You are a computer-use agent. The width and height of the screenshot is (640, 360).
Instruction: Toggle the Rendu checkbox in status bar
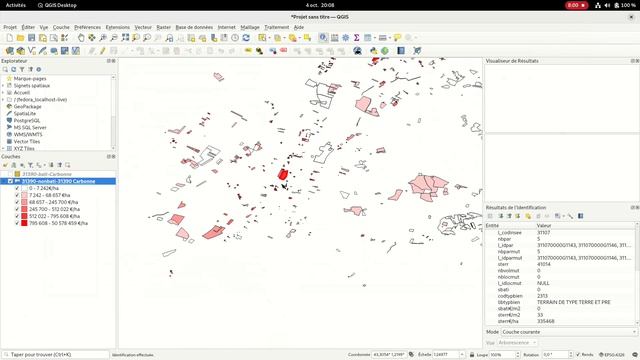point(578,355)
